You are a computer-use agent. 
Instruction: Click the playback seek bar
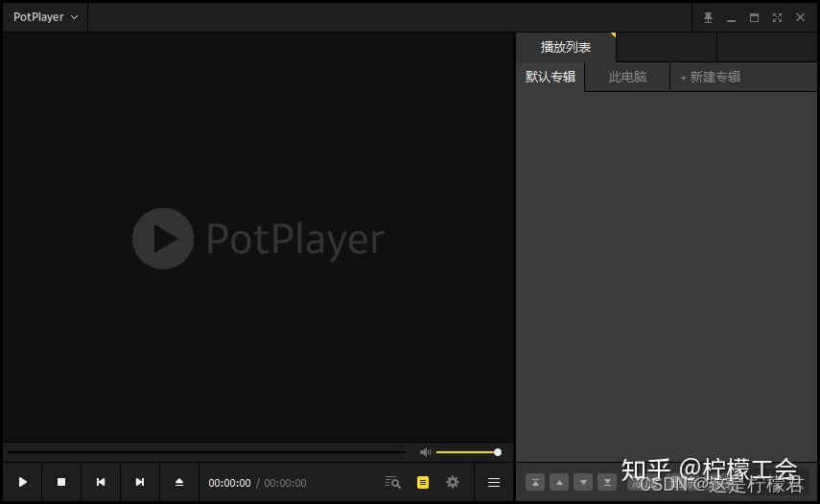pos(206,452)
